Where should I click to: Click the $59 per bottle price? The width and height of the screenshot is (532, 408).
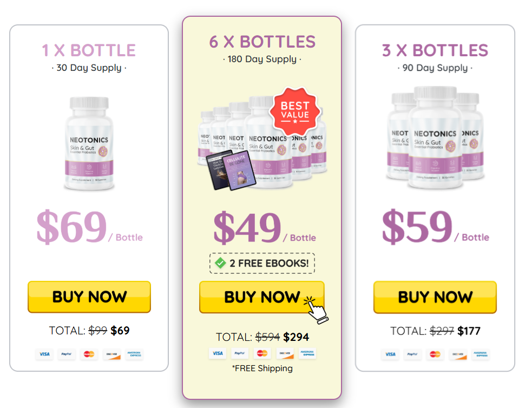pos(435,227)
